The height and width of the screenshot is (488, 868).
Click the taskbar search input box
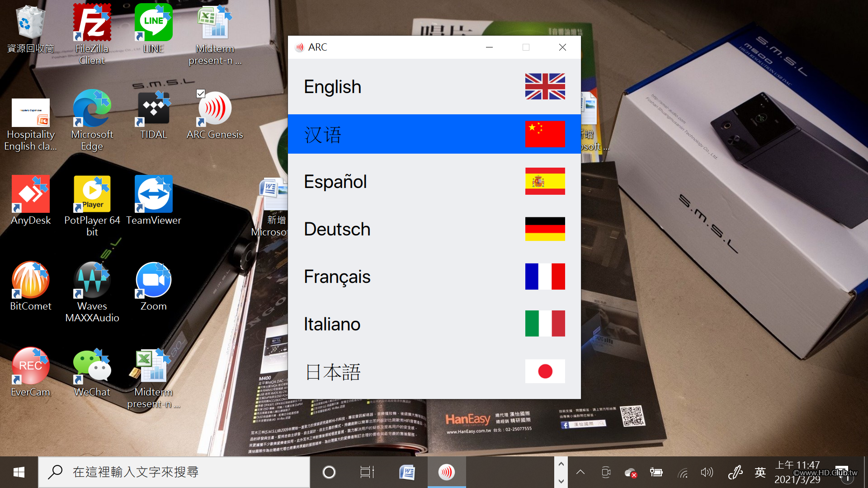(x=181, y=472)
